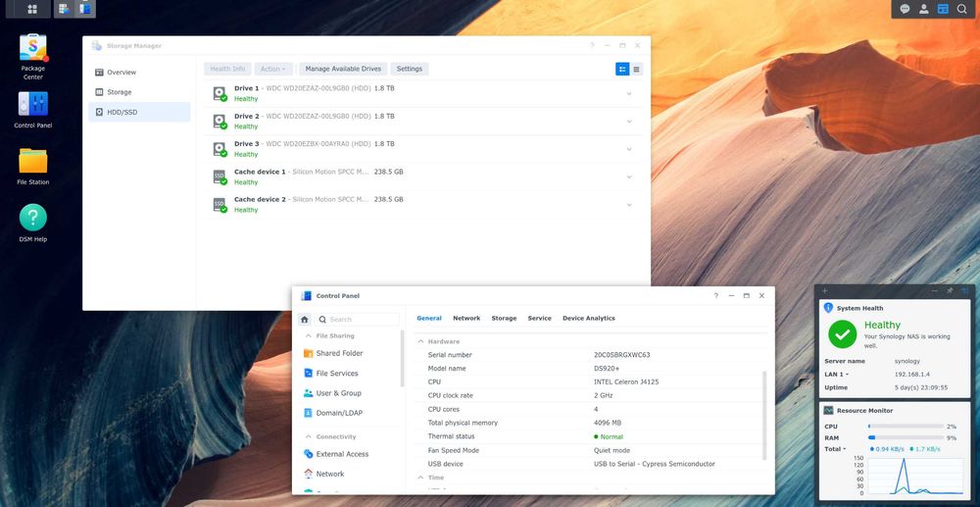Open the LAN 1 dropdown in System Health
The image size is (980, 507).
836,375
